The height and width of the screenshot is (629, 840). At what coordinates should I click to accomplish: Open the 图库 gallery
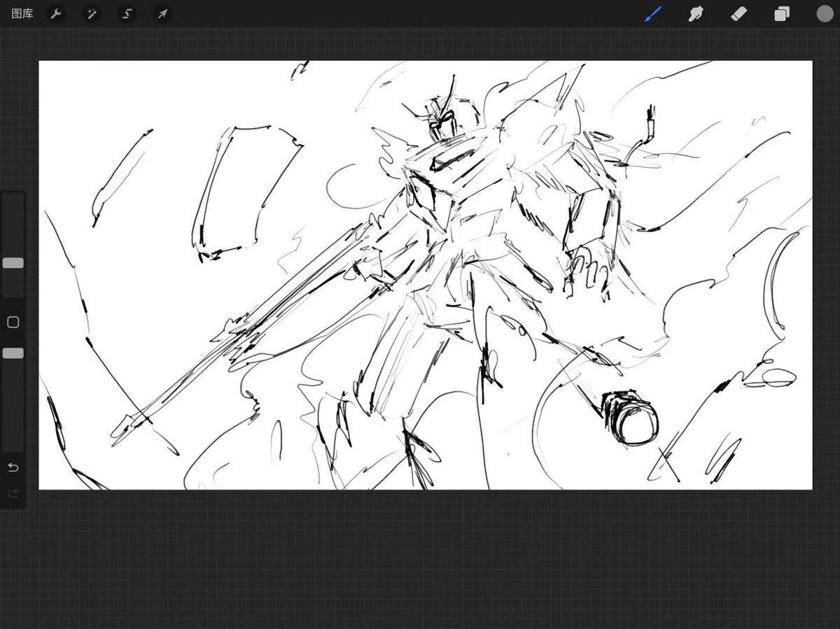tap(22, 13)
